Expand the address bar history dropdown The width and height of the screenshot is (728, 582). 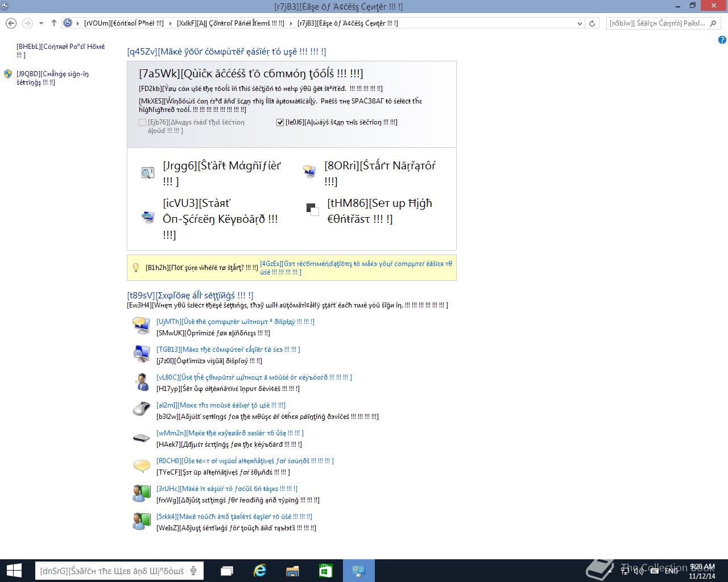(580, 23)
